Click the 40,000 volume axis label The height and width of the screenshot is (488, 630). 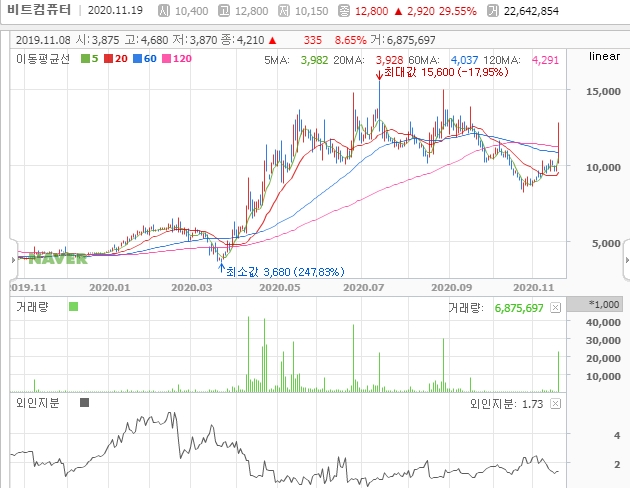coord(603,323)
